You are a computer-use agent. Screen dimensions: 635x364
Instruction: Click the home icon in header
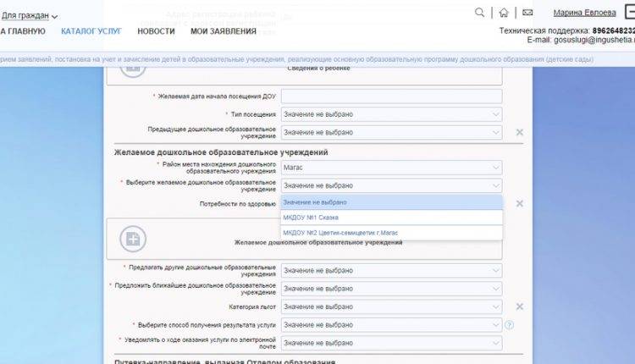pos(504,13)
